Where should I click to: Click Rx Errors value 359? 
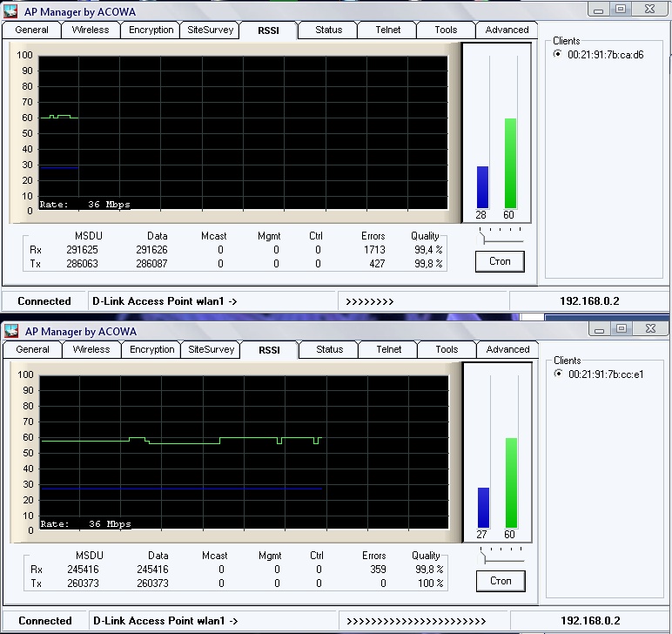click(x=378, y=570)
